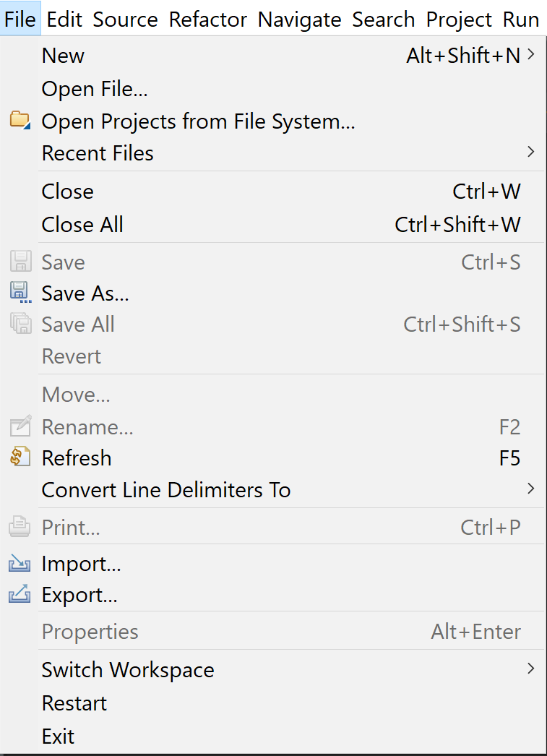Click the Save floppy disk icon
The width and height of the screenshot is (547, 756).
pos(20,262)
